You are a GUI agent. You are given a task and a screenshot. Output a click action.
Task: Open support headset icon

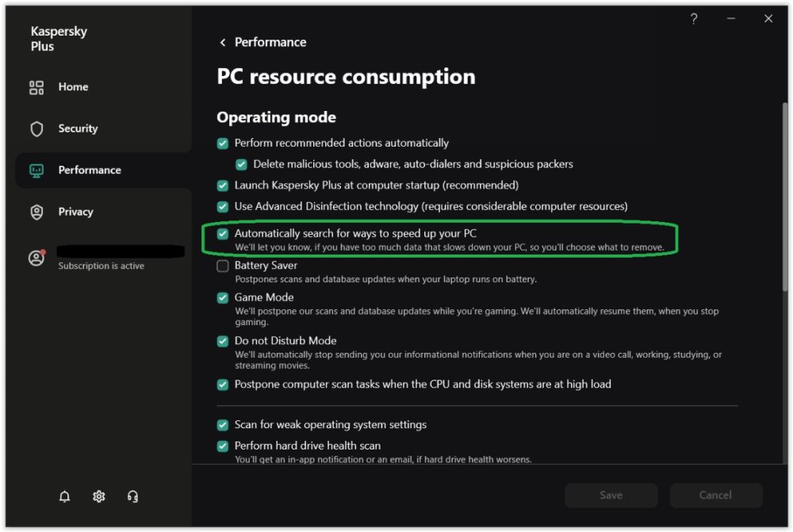133,496
